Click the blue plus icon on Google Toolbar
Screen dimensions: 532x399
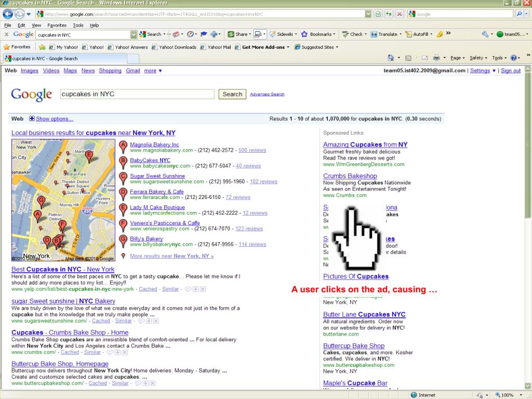click(x=214, y=34)
